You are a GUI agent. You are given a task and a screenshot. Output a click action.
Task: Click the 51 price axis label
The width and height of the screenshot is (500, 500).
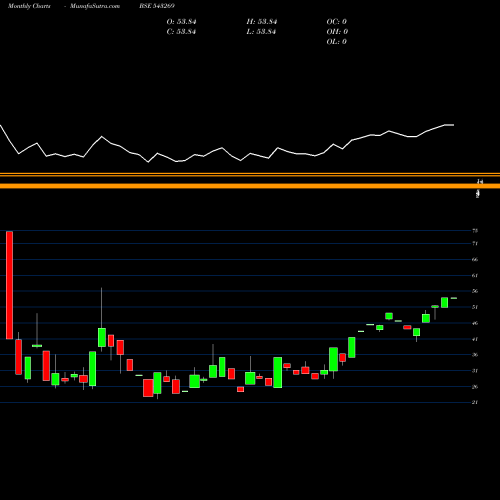(x=475, y=307)
